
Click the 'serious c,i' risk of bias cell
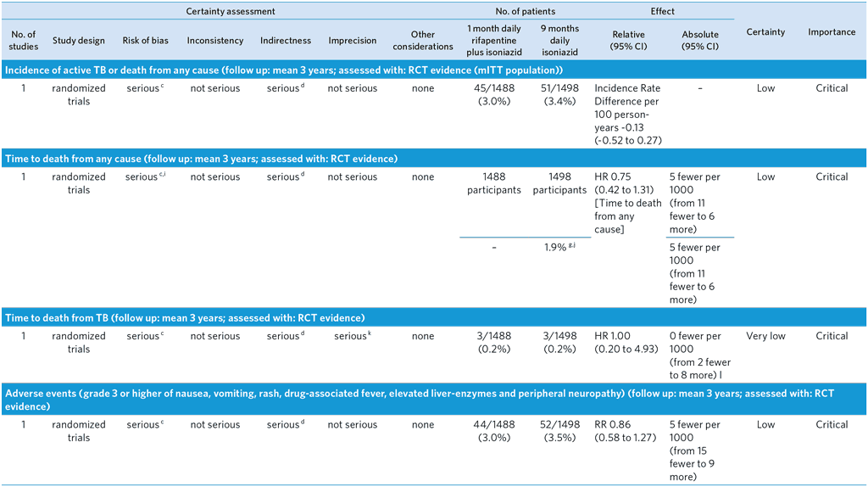[x=144, y=177]
